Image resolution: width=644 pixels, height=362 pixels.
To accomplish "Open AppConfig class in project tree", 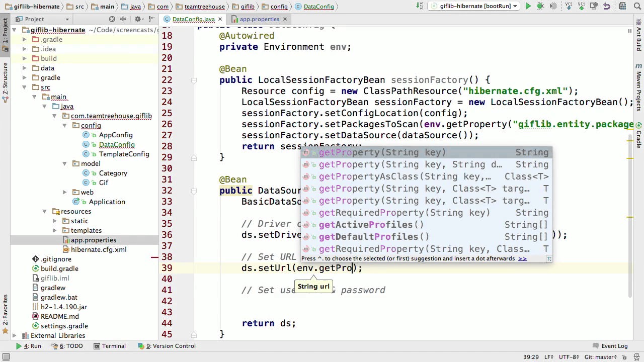I will [x=115, y=135].
